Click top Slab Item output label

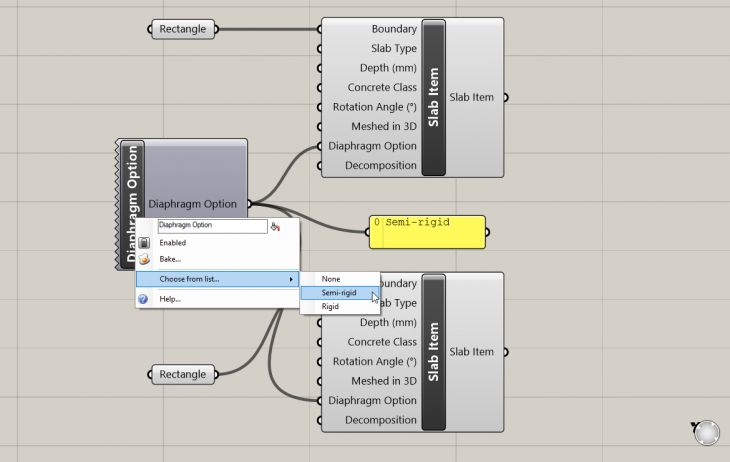point(471,97)
